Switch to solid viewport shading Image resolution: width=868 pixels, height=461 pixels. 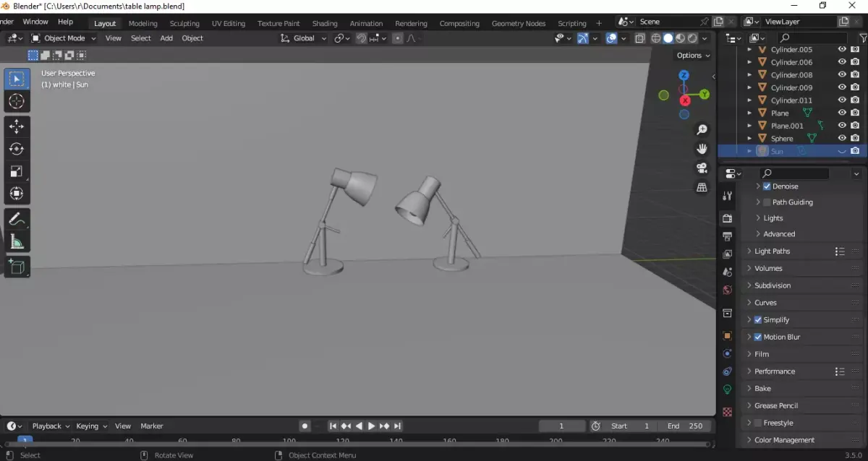click(668, 38)
